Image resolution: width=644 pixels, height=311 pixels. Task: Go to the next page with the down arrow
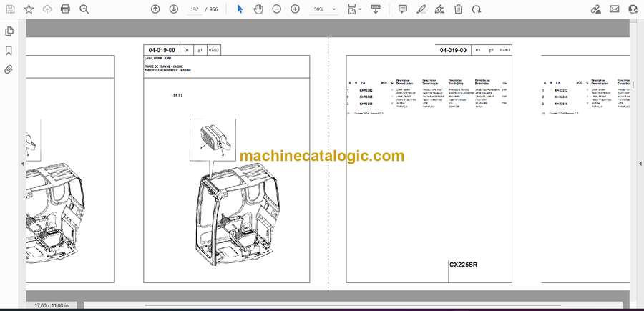[x=174, y=9]
